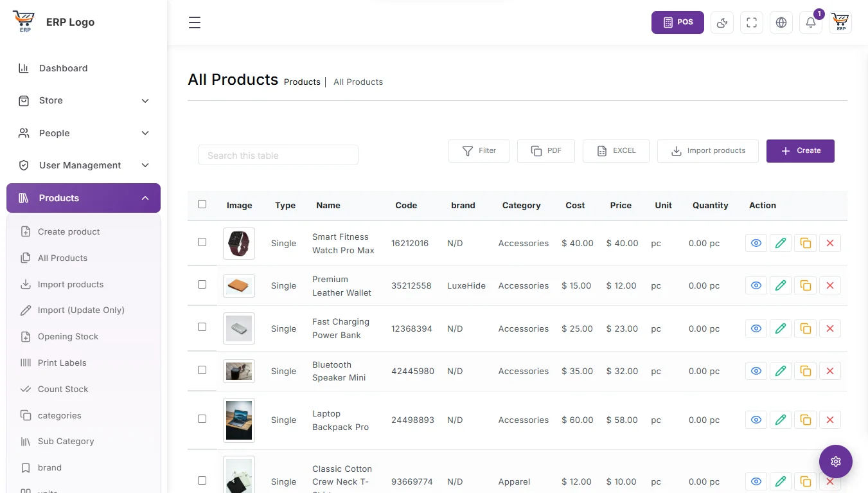Duplicate Smart Fitness Watch Pro Max product
Viewport: 868px width, 493px height.
(x=805, y=243)
